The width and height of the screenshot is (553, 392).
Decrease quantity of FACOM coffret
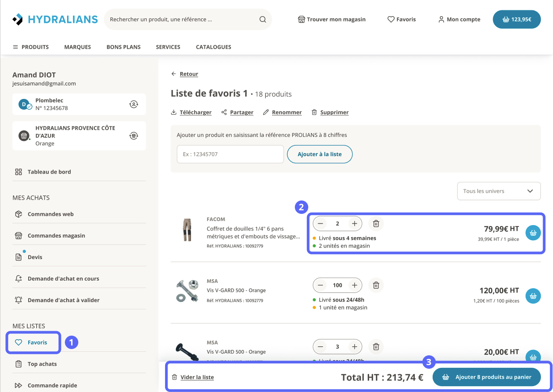[320, 224]
